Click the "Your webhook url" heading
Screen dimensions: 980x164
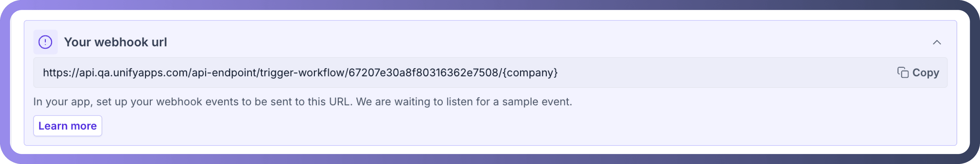115,42
